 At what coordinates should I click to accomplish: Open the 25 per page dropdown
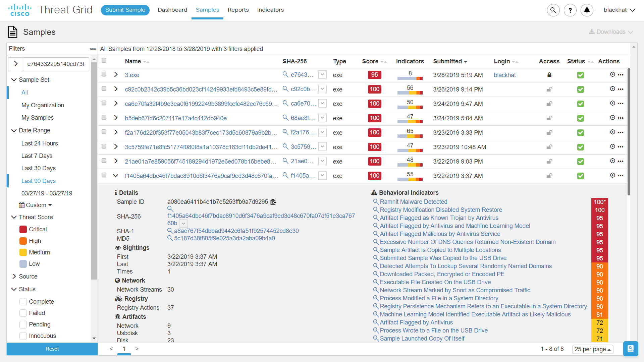tap(592, 349)
